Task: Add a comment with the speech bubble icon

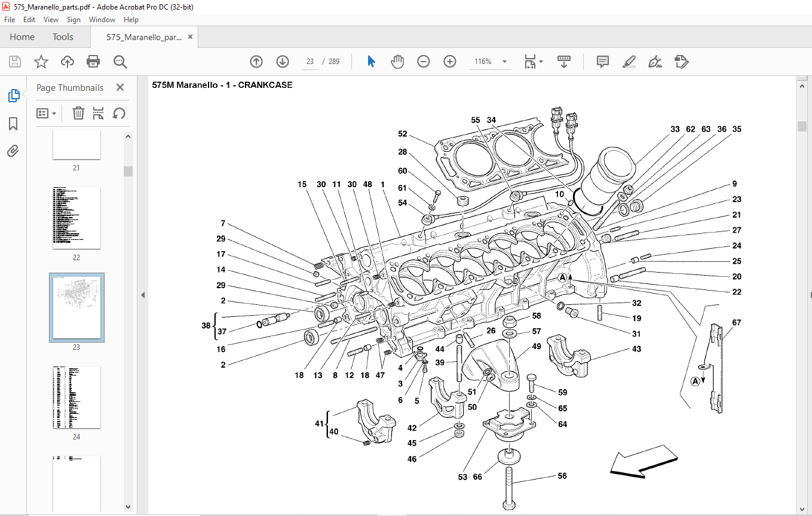Action: [x=603, y=62]
